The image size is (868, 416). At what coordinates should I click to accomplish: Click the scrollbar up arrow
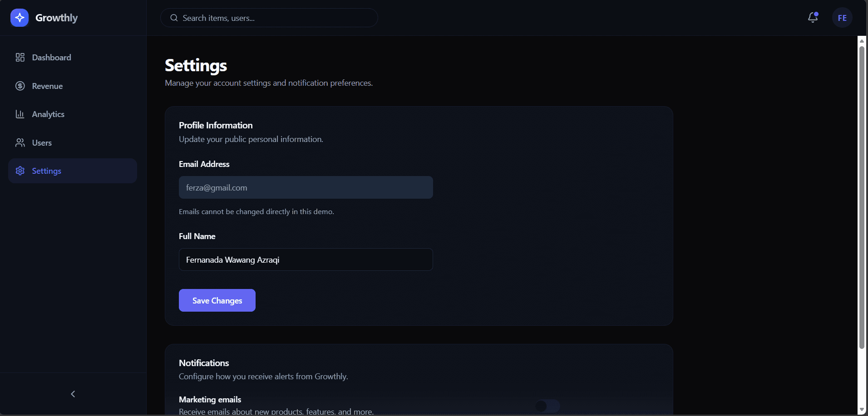coord(862,41)
